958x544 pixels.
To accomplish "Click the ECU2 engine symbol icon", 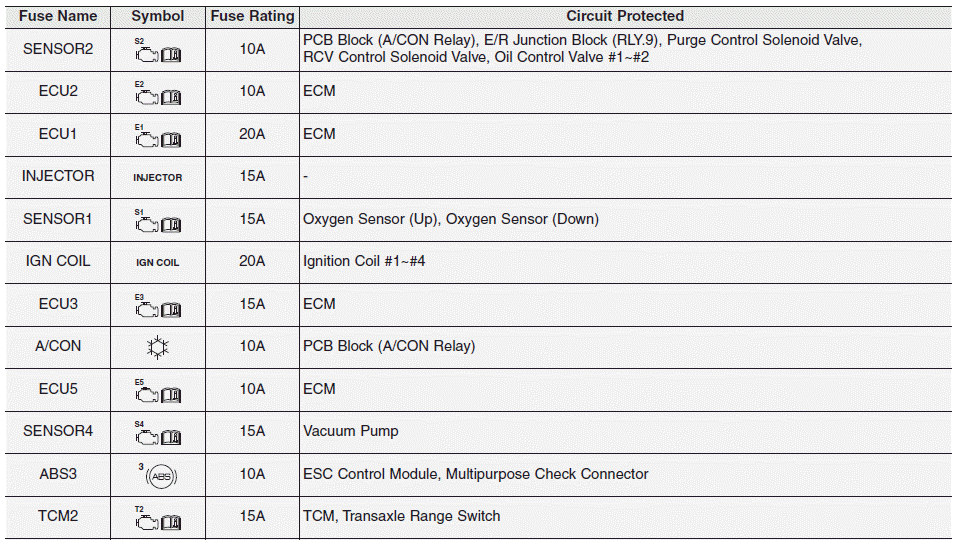I will click(x=158, y=96).
